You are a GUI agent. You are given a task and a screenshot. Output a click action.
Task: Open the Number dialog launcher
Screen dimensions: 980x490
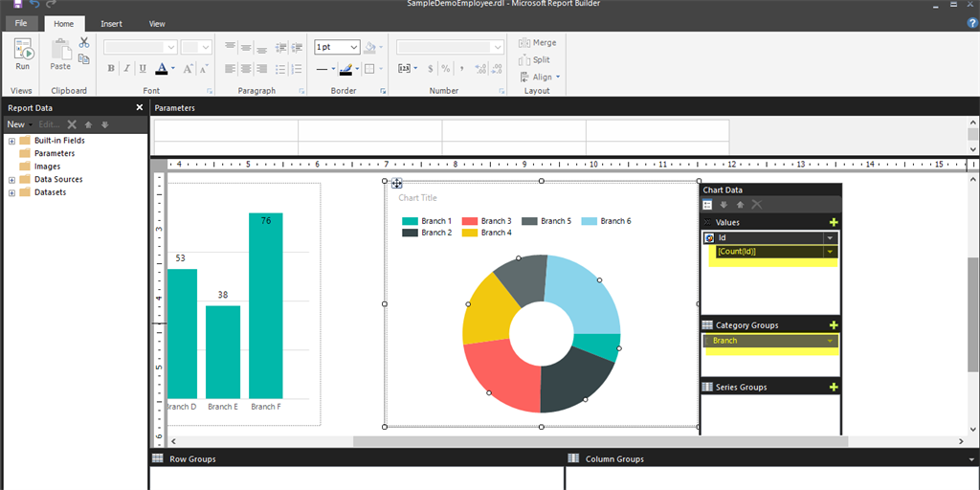click(x=501, y=91)
